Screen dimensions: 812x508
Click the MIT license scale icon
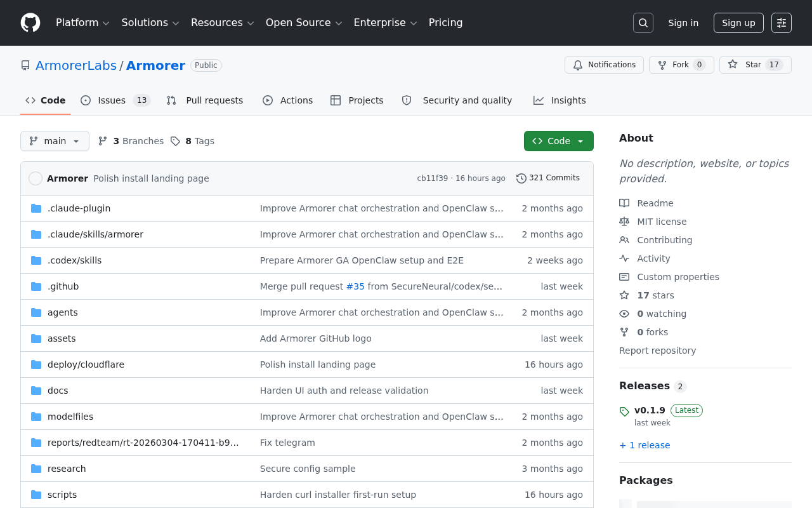click(x=624, y=222)
